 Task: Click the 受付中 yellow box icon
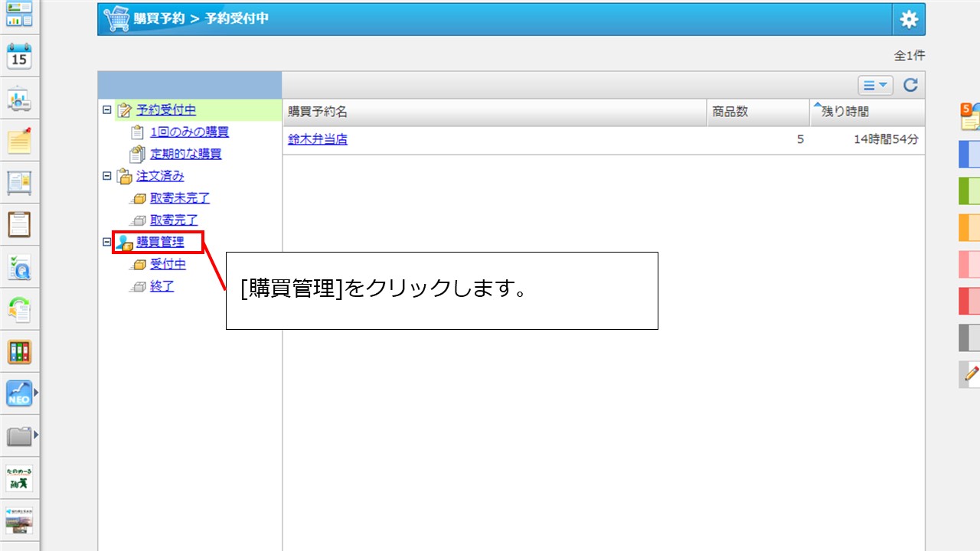click(x=138, y=265)
